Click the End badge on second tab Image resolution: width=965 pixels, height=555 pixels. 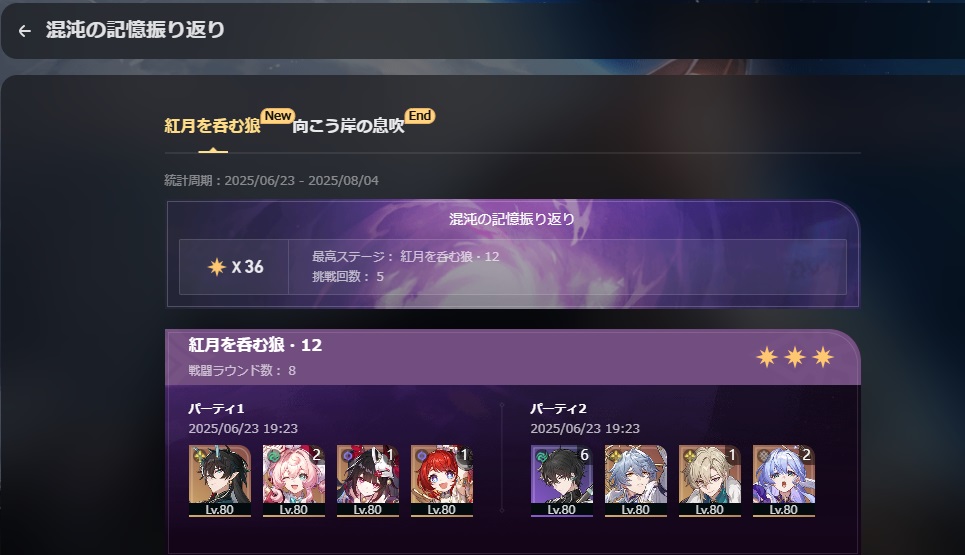click(x=420, y=116)
